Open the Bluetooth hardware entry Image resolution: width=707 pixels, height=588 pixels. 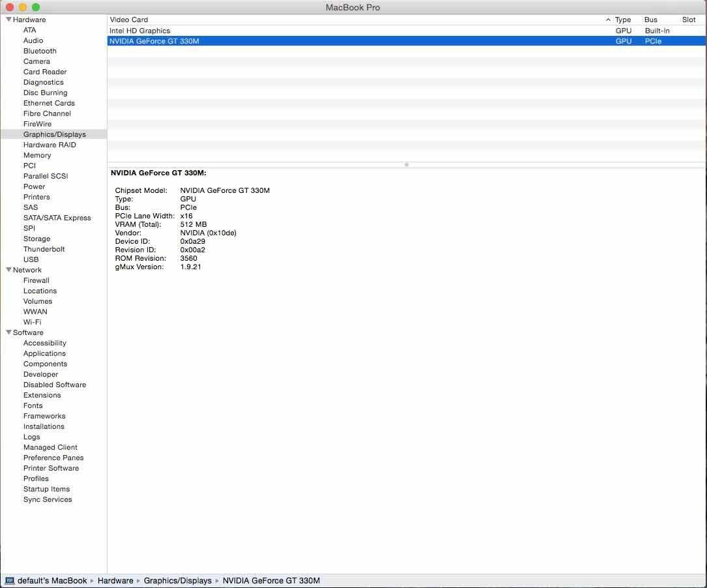tap(40, 51)
